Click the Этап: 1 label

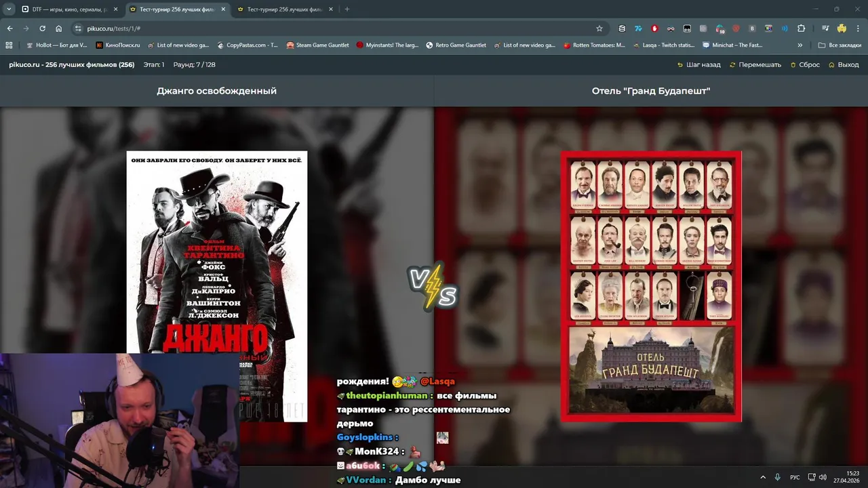tap(154, 65)
